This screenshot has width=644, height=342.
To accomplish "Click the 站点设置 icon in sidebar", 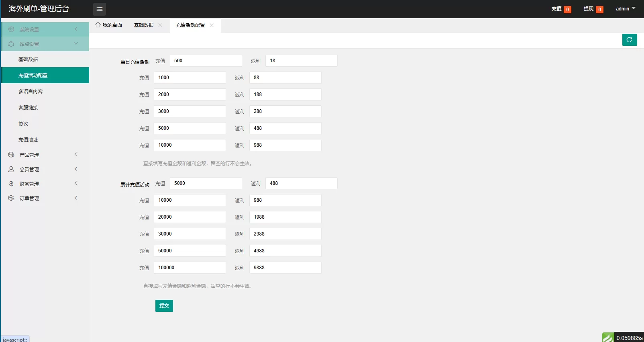I will tap(11, 44).
